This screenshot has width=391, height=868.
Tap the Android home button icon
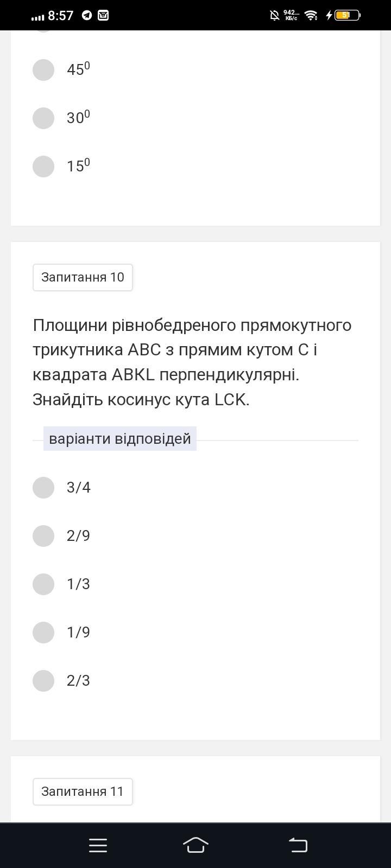point(195,845)
